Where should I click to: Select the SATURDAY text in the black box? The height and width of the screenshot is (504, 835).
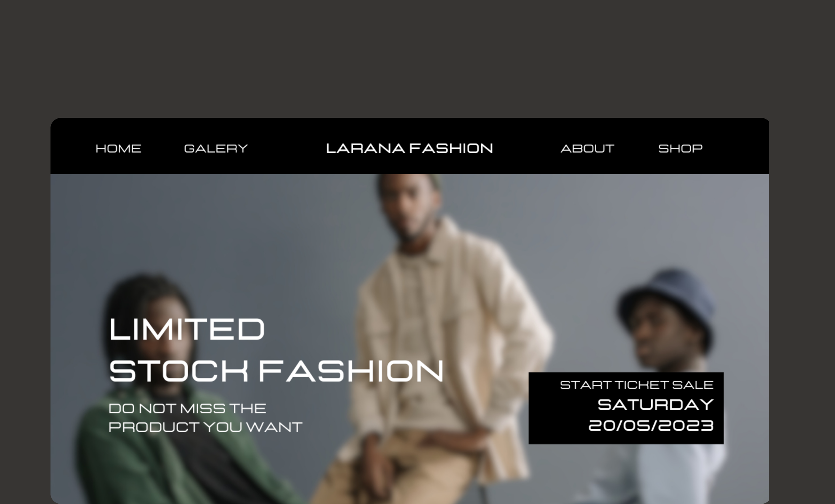click(655, 405)
